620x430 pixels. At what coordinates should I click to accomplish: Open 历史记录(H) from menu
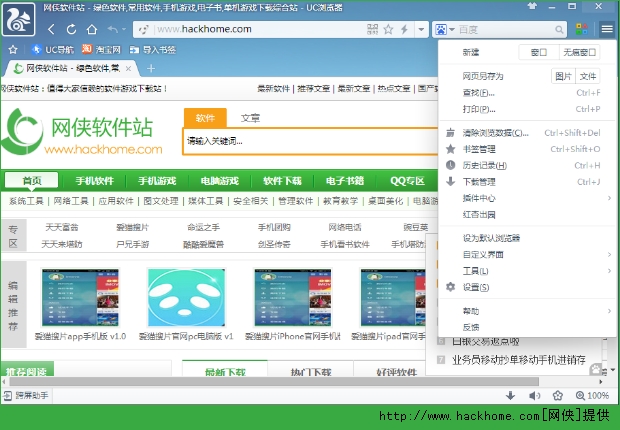527,165
